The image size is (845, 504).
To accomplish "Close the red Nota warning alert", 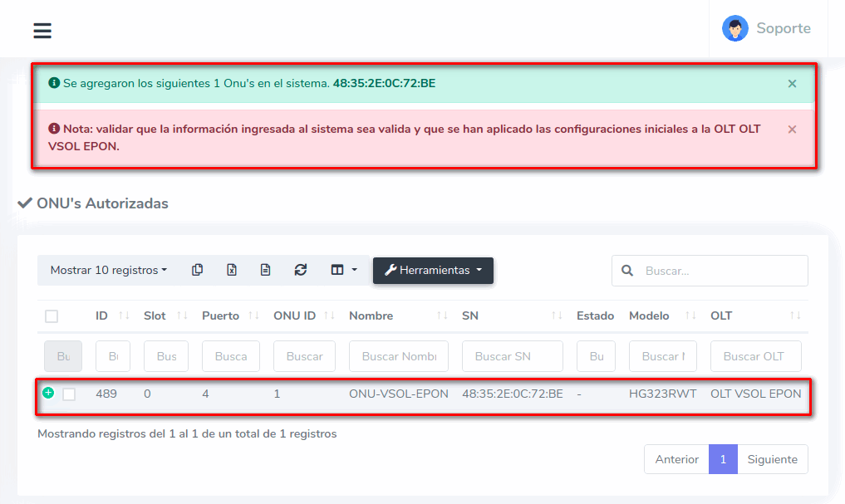I will point(792,130).
